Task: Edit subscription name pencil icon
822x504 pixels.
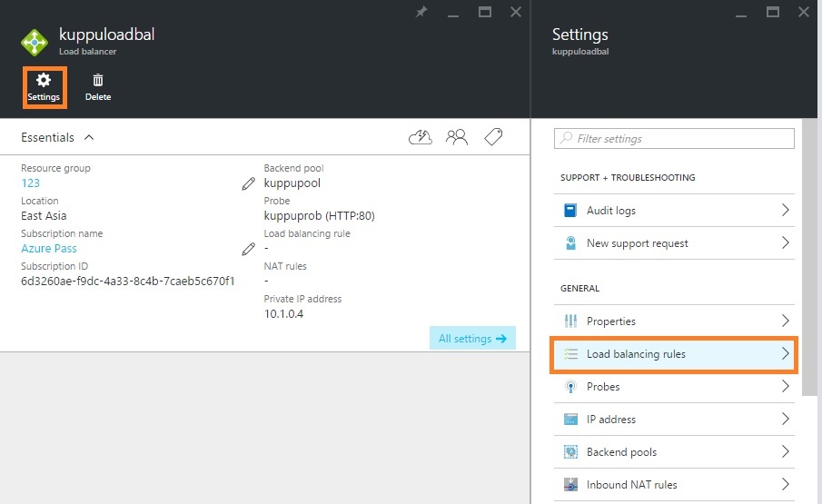Action: coord(248,249)
